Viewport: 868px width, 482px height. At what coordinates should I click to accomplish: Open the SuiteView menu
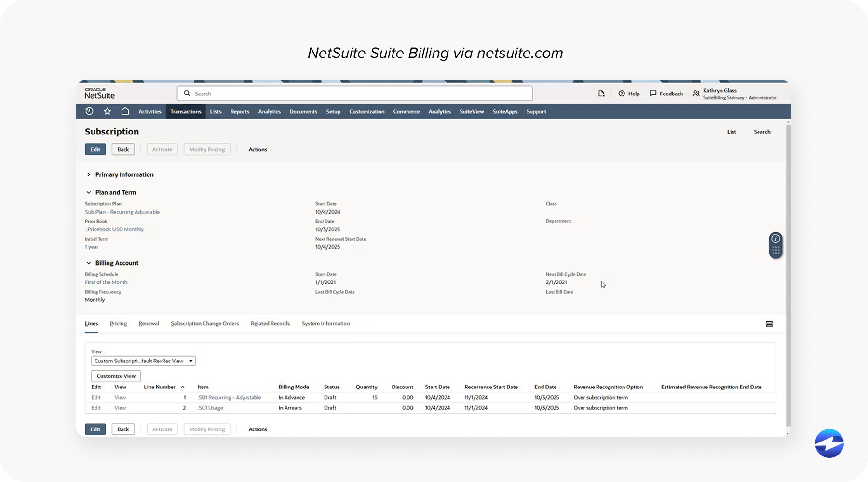point(472,111)
